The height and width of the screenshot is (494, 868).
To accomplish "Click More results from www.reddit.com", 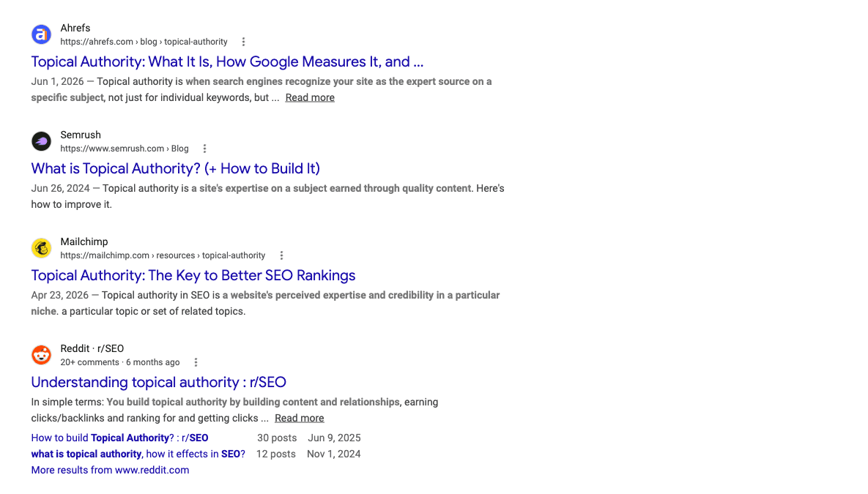I will coord(110,470).
